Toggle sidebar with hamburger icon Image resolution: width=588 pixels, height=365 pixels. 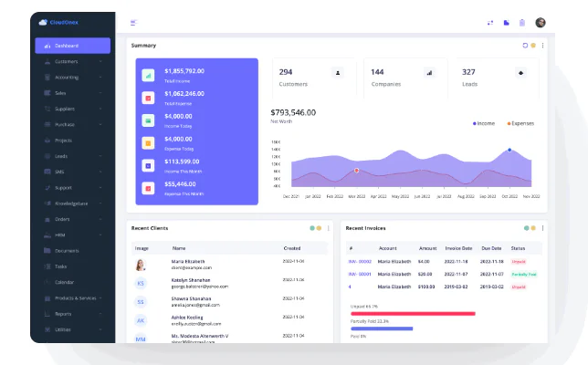[133, 23]
